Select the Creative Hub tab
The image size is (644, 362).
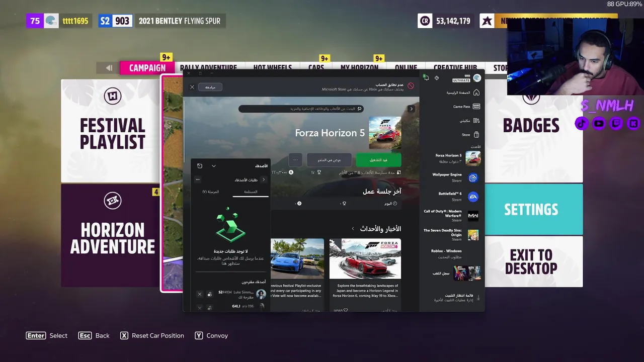coord(455,68)
